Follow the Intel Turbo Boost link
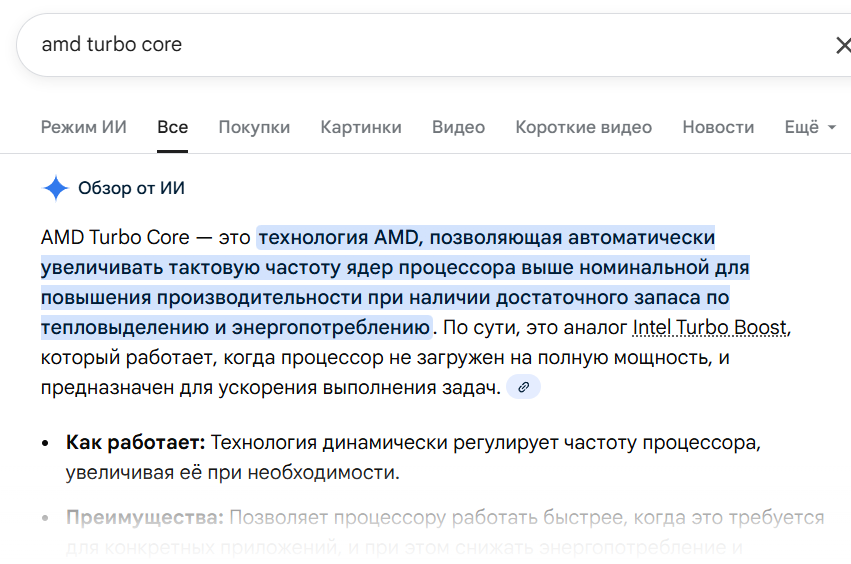This screenshot has height=564, width=851. coord(710,327)
